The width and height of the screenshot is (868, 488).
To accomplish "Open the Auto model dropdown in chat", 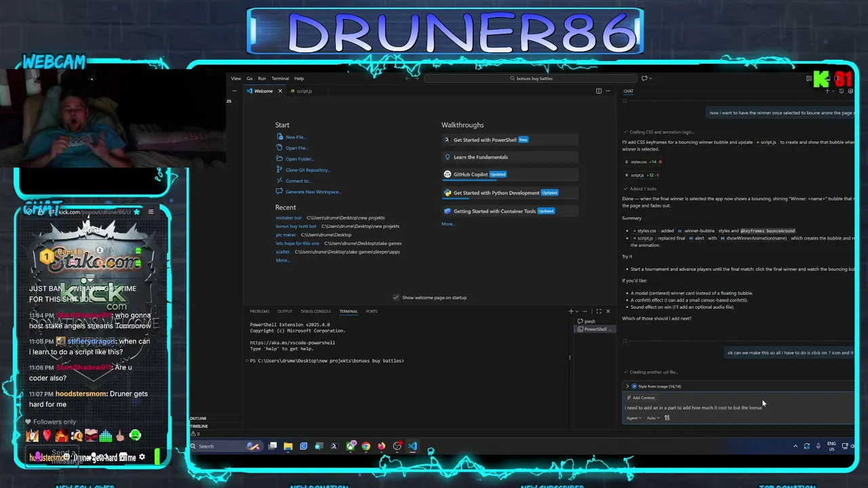I will 652,418.
